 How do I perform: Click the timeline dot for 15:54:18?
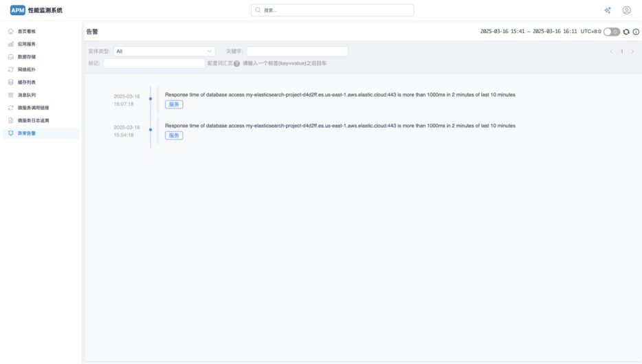151,130
